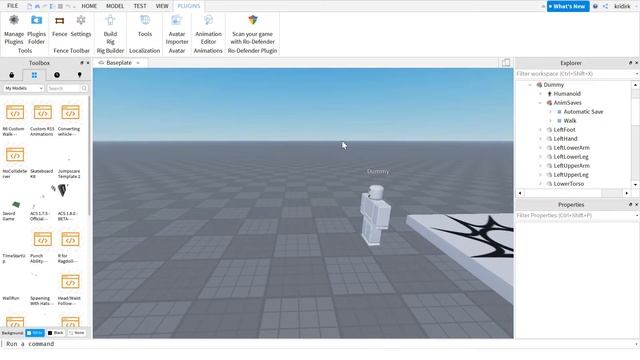Set Toolbox background to None
640x360 pixels.
click(x=77, y=333)
